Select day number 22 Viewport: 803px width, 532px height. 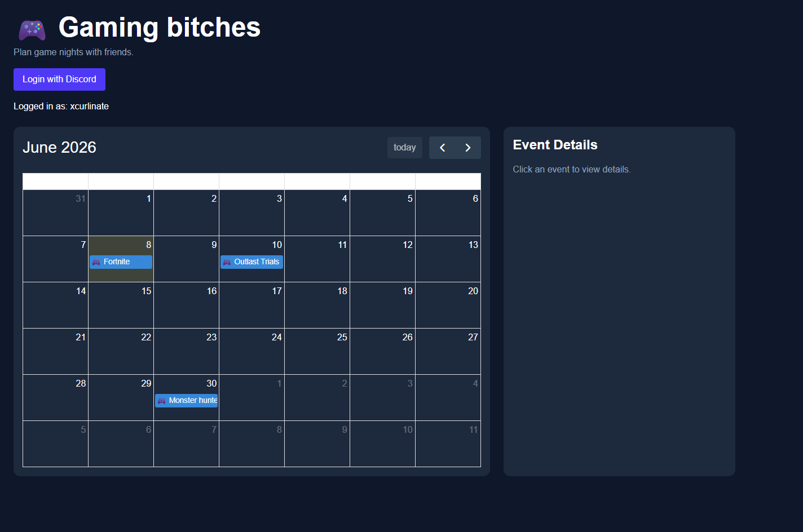coord(147,337)
